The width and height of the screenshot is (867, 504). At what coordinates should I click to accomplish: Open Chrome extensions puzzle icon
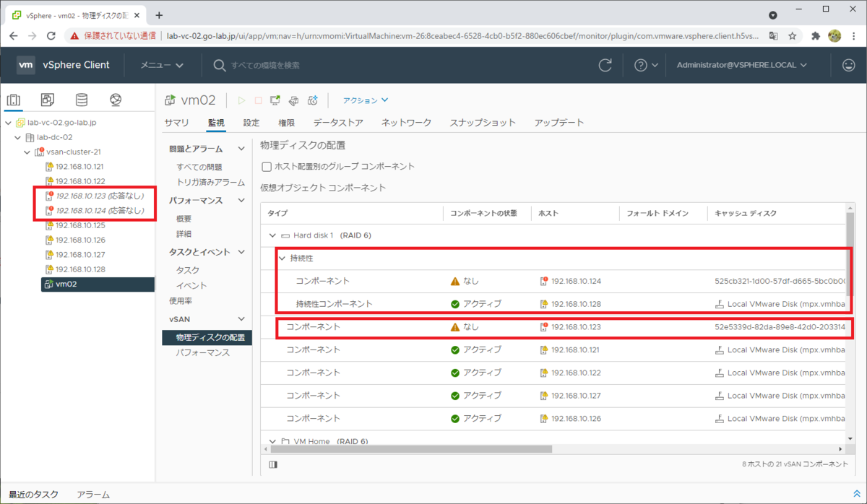(x=816, y=35)
